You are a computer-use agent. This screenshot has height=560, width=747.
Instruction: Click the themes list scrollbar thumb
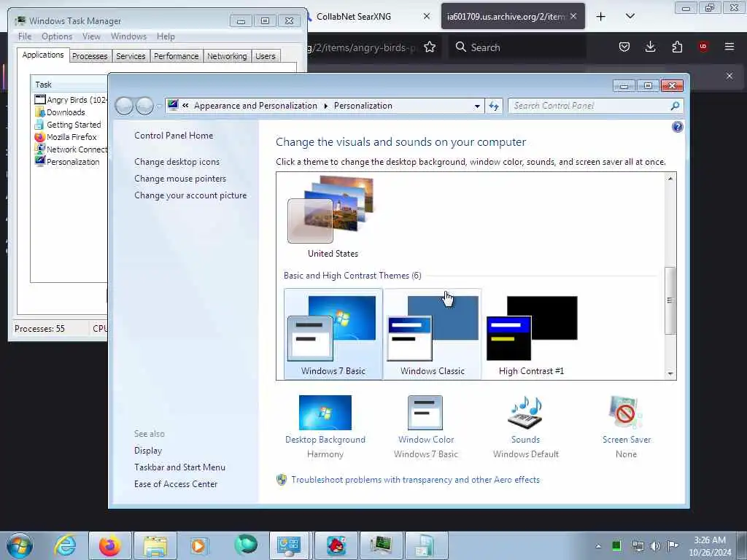click(670, 300)
